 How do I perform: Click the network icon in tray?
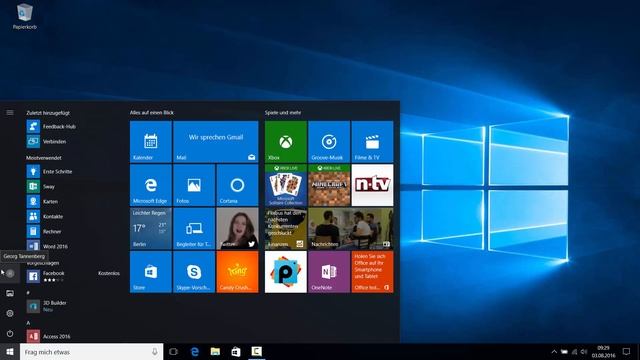pyautogui.click(x=574, y=351)
